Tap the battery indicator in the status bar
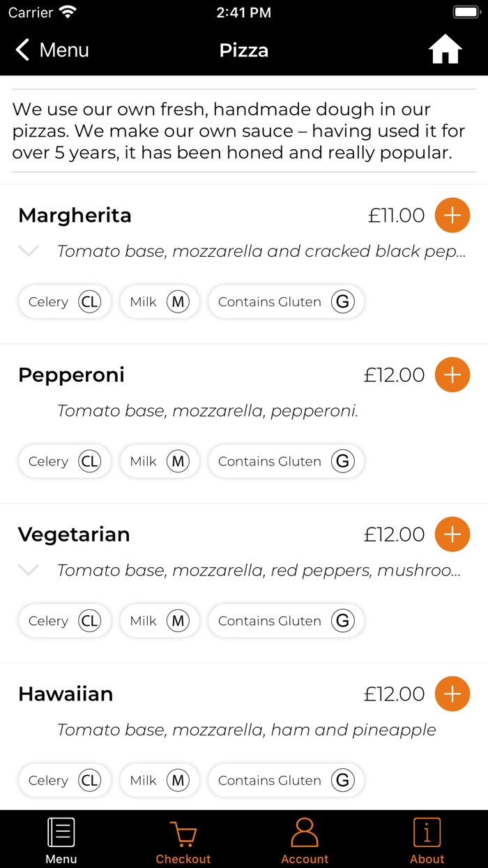 point(466,11)
